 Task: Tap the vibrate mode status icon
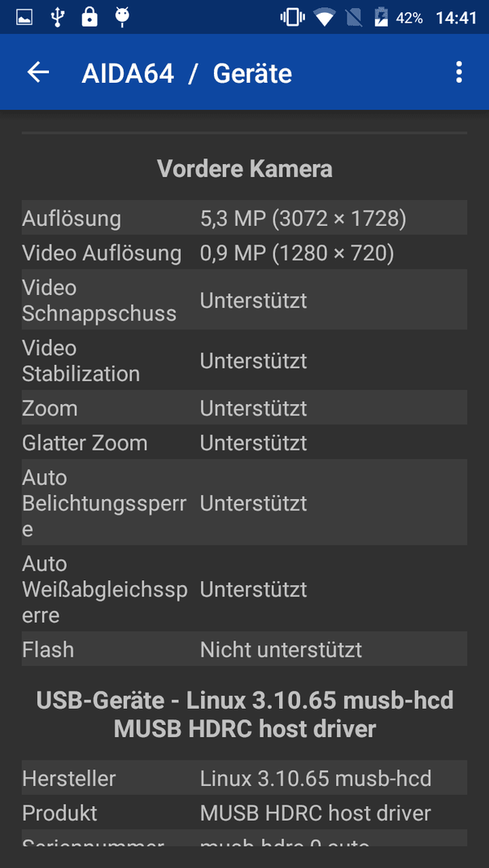[x=293, y=18]
